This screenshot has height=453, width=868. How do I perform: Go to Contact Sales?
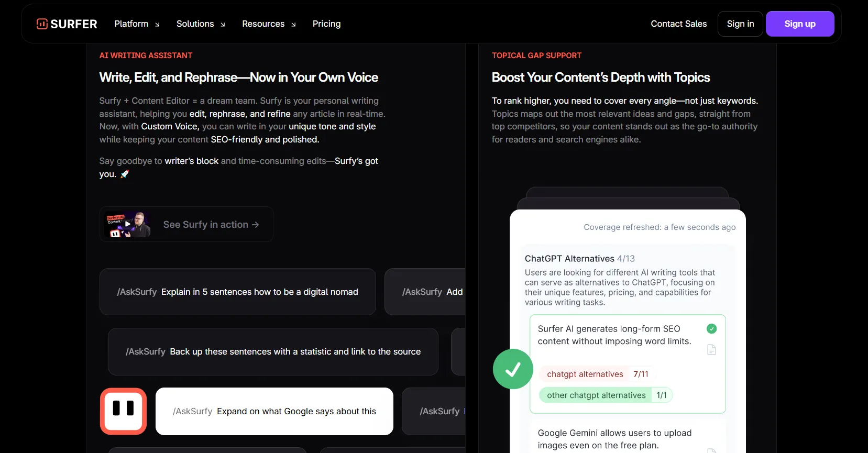pos(678,24)
